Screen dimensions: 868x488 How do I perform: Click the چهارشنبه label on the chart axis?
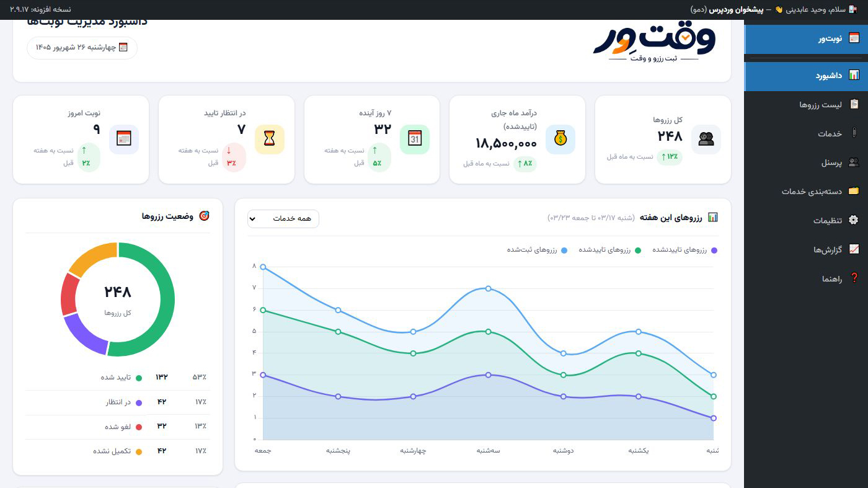click(413, 451)
